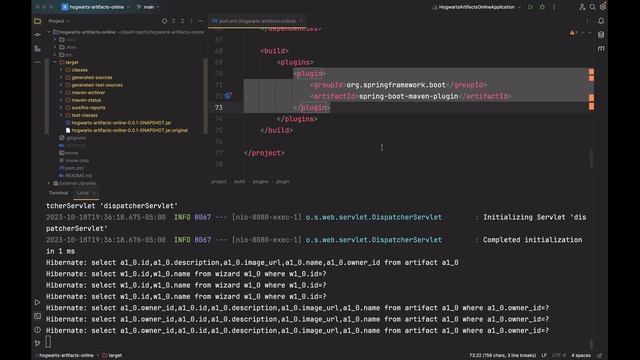This screenshot has width=640, height=360.
Task: Open Notifications bell icon
Action: pyautogui.click(x=601, y=21)
